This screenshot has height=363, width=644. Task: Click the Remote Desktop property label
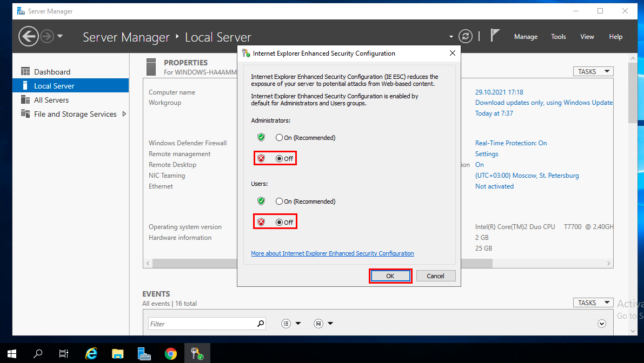pos(172,164)
